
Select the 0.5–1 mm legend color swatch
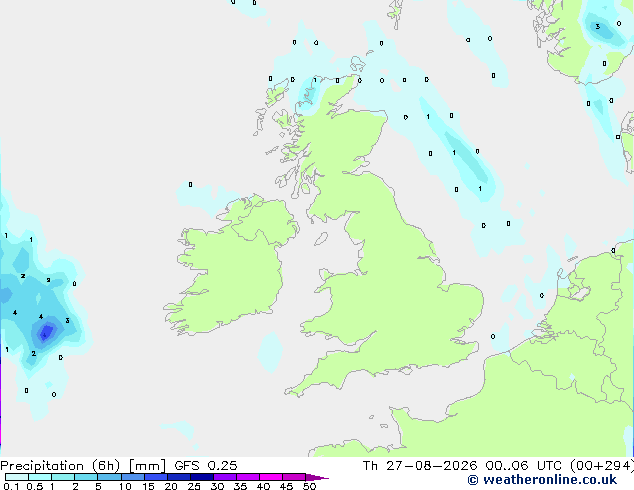[x=40, y=477]
